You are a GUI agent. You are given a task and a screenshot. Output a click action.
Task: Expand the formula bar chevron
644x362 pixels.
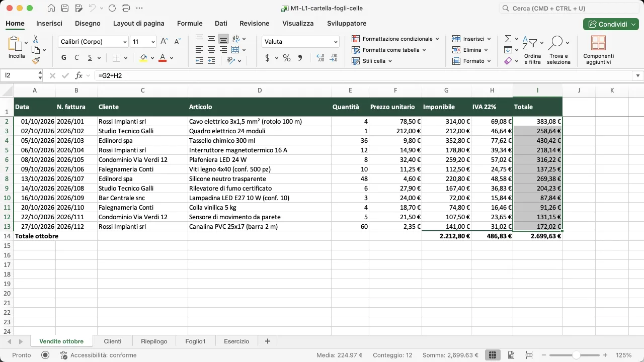point(638,75)
